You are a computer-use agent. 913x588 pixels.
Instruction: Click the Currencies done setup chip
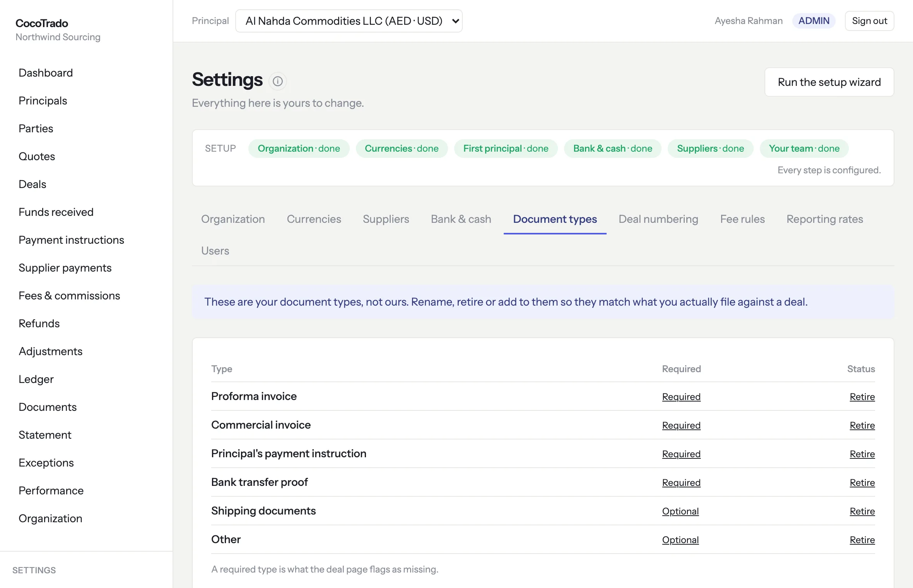tap(402, 149)
